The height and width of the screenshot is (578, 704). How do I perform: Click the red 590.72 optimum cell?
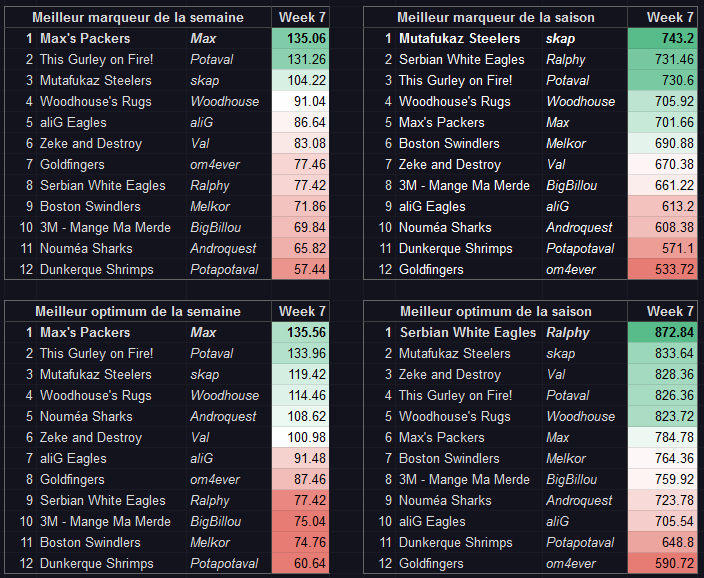pyautogui.click(x=661, y=563)
